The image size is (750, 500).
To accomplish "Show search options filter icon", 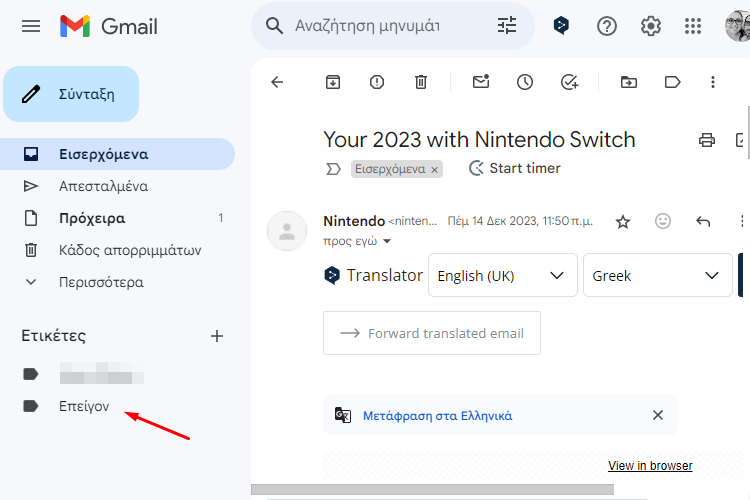I will click(x=507, y=26).
